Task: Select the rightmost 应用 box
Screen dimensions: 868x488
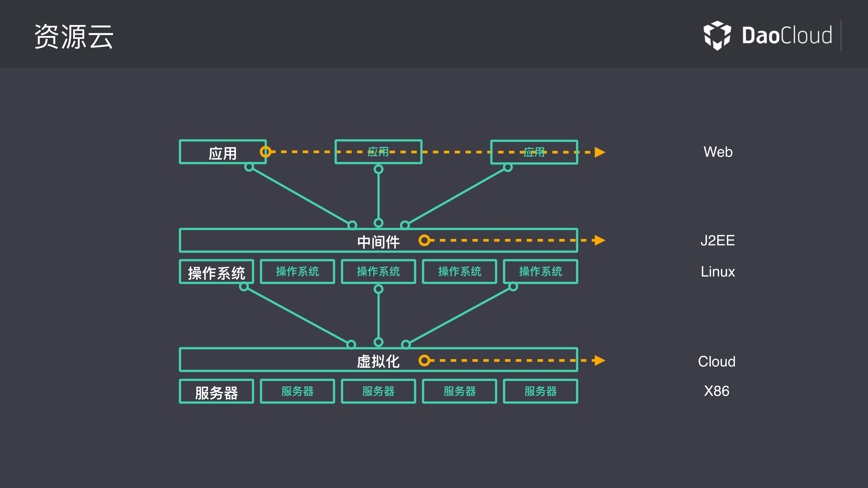Action: 534,152
